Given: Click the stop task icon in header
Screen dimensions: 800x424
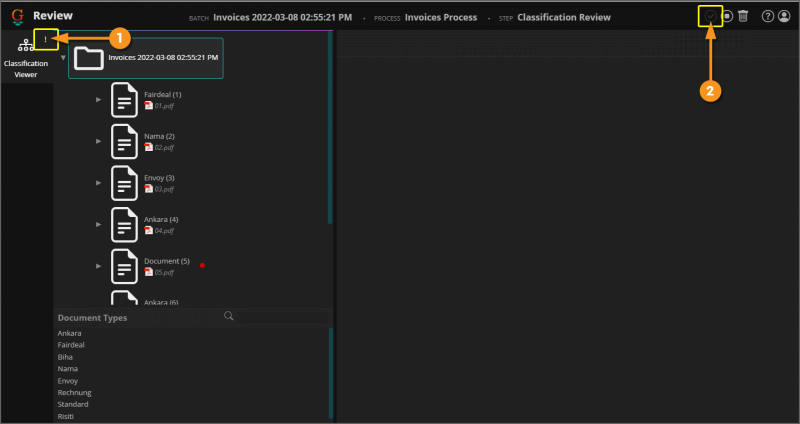Looking at the screenshot, I should click(728, 17).
